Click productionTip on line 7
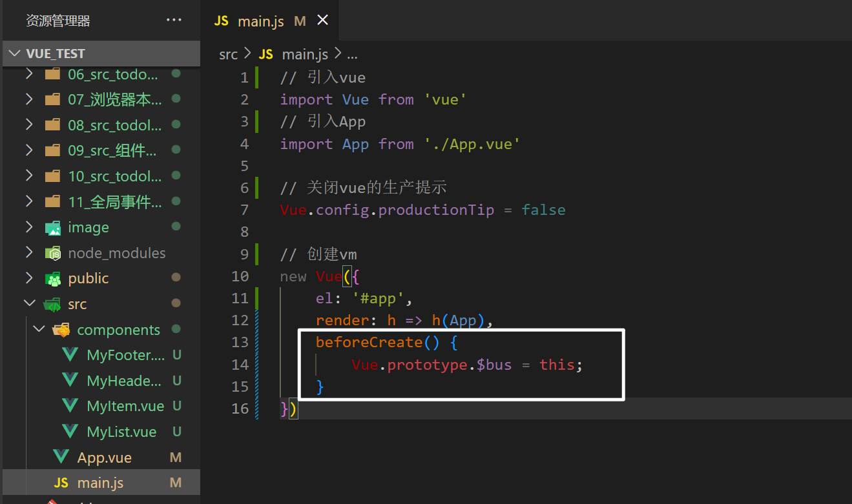Screen dimensions: 852x504 [436, 210]
